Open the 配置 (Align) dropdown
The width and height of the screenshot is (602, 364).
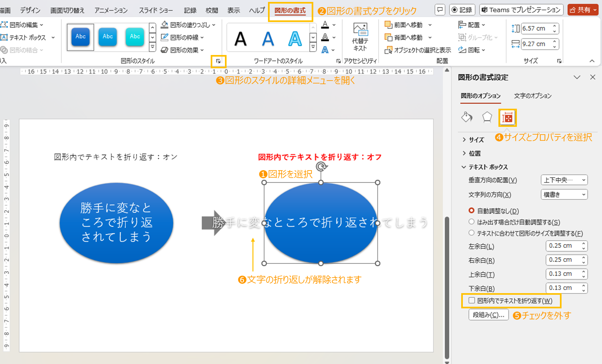pos(472,25)
